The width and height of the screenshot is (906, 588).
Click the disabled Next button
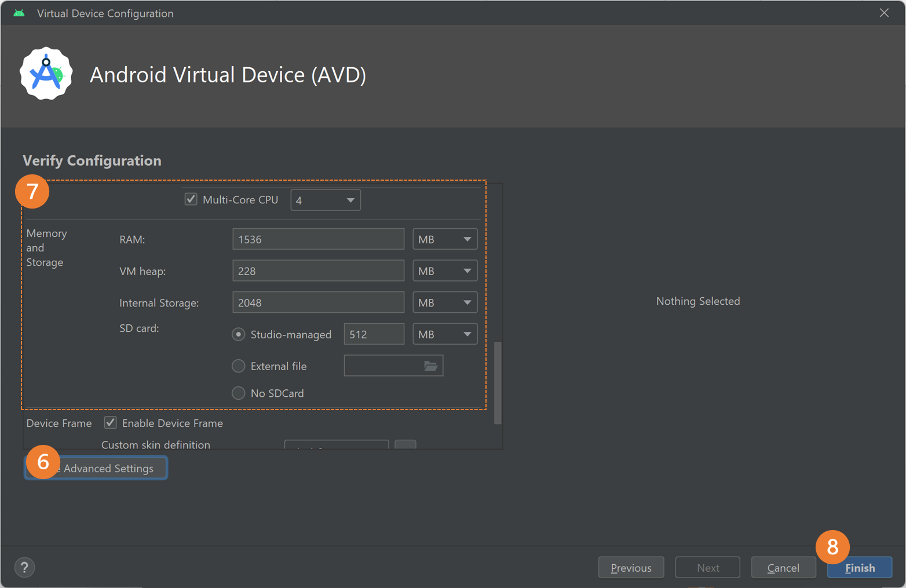(x=708, y=568)
